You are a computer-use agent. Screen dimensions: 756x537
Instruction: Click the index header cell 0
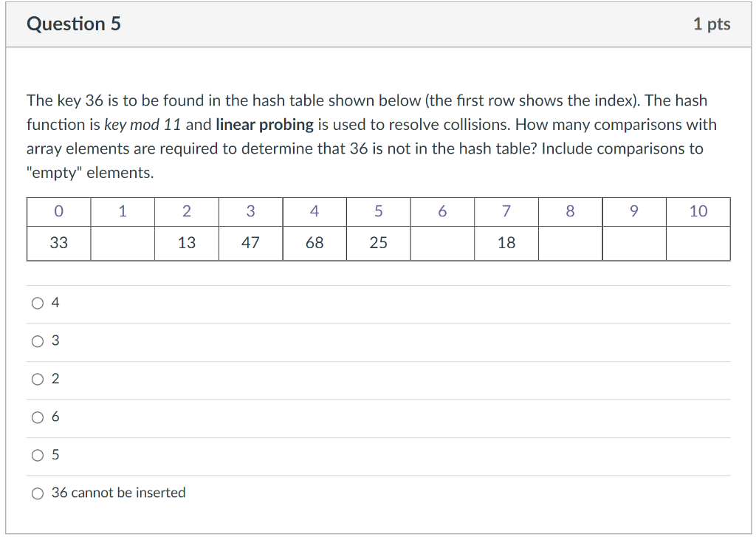58,211
